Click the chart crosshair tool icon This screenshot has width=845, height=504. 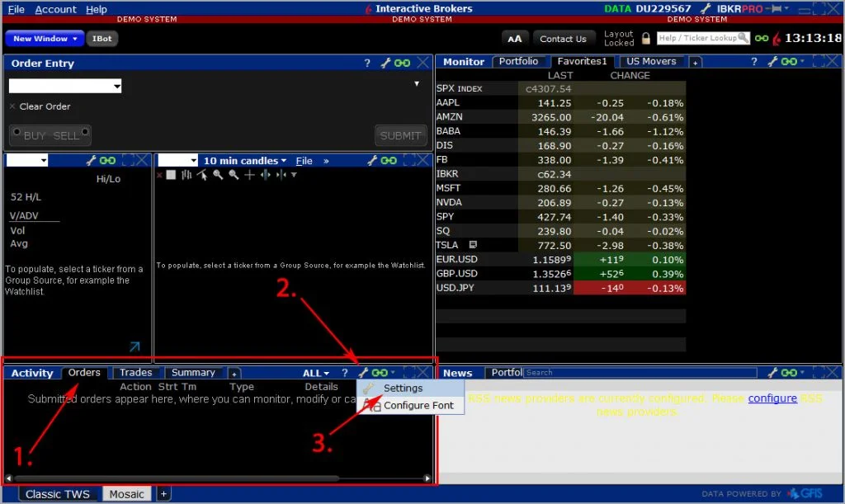pyautogui.click(x=249, y=175)
